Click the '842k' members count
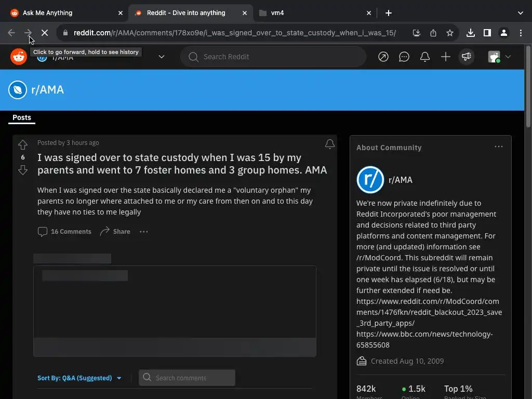 click(x=366, y=389)
